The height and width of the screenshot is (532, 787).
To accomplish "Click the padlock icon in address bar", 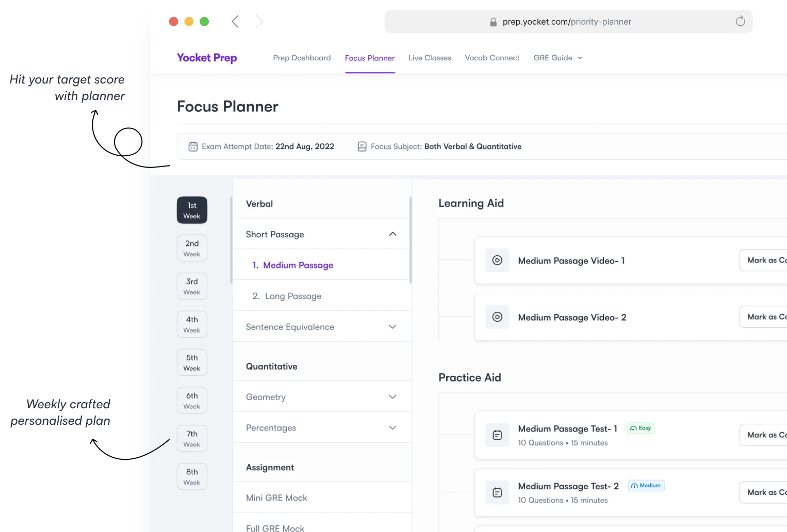I will point(493,22).
